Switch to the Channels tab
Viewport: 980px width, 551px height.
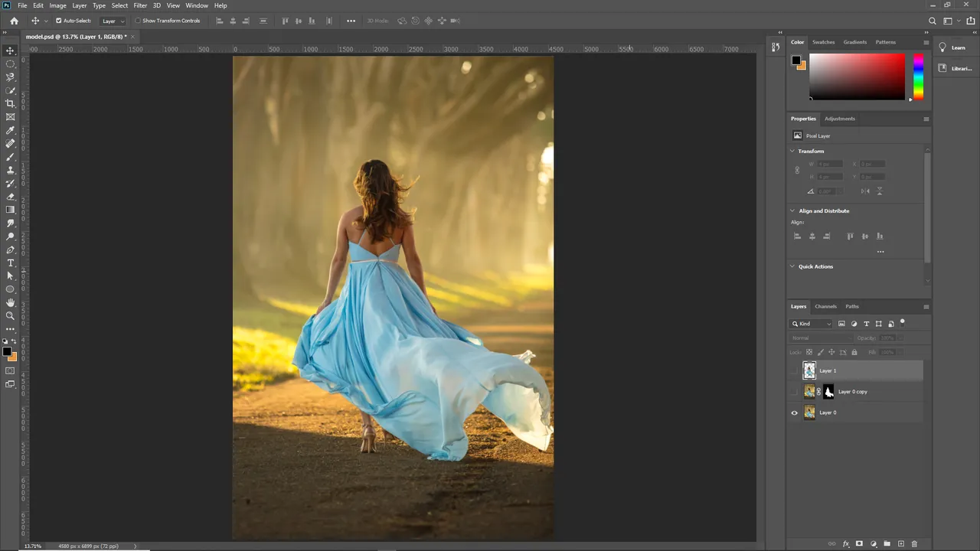825,306
